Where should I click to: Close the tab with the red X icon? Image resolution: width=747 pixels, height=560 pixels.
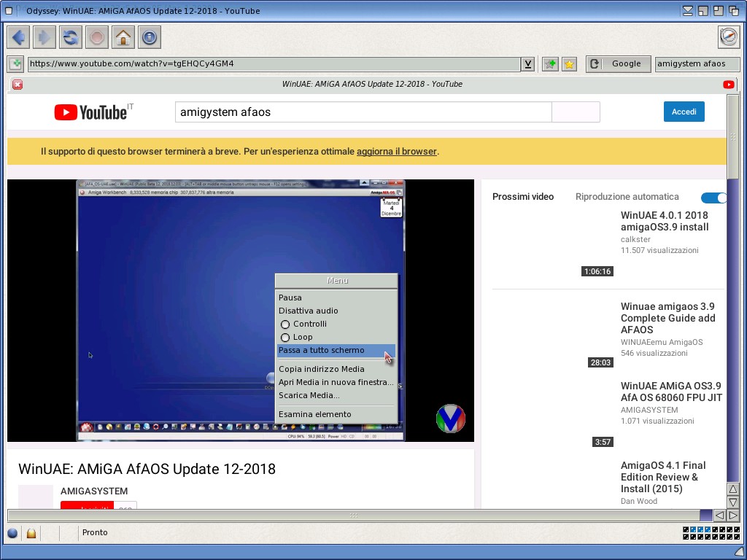pyautogui.click(x=18, y=85)
